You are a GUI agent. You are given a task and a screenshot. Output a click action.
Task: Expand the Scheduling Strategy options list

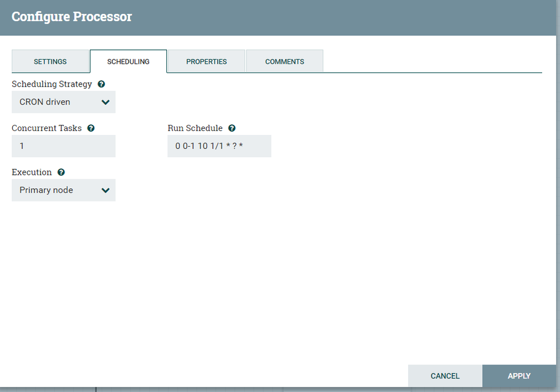coord(63,102)
